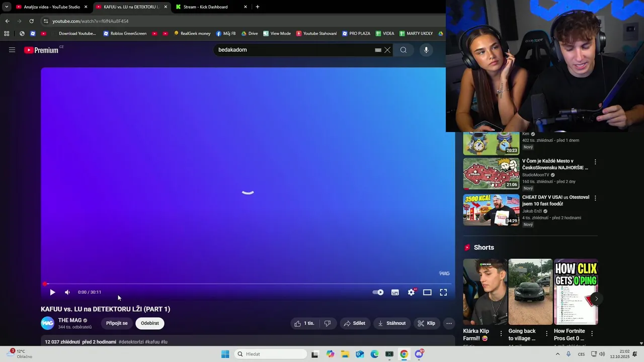
Task: Dislike the video with thumbs down
Action: click(x=327, y=323)
